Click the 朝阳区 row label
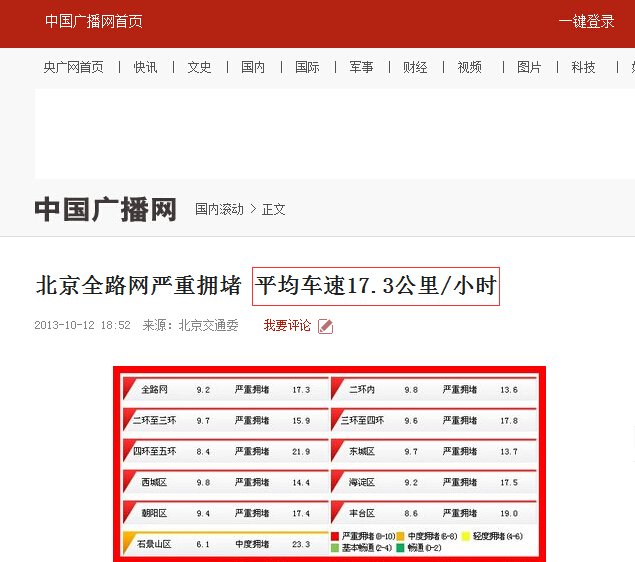 pyautogui.click(x=154, y=513)
